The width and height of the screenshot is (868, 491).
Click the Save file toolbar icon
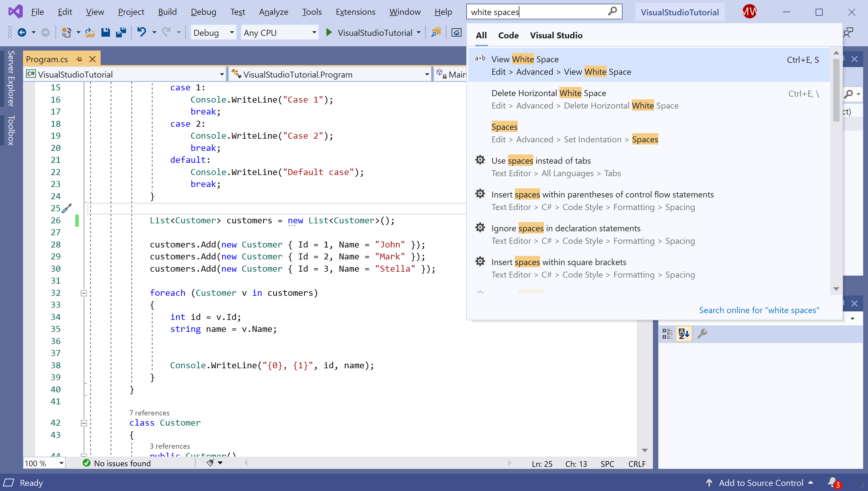(105, 33)
